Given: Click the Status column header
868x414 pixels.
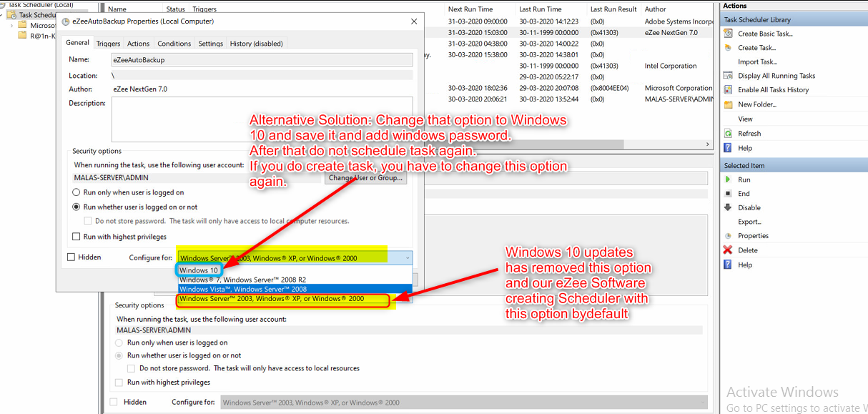Looking at the screenshot, I should click(176, 9).
